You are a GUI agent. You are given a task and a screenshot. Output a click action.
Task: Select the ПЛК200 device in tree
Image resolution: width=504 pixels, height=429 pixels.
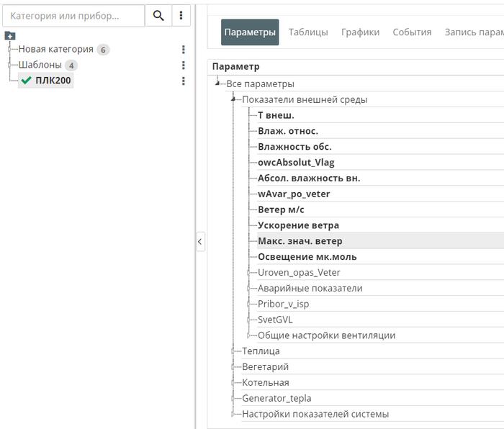point(53,81)
